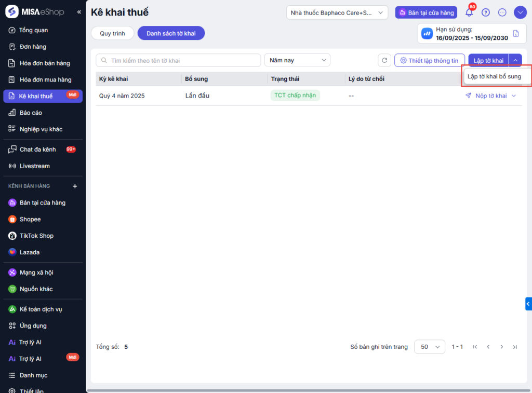This screenshot has height=393, width=532.
Task: Switch to the Quy trình tab
Action: point(112,33)
